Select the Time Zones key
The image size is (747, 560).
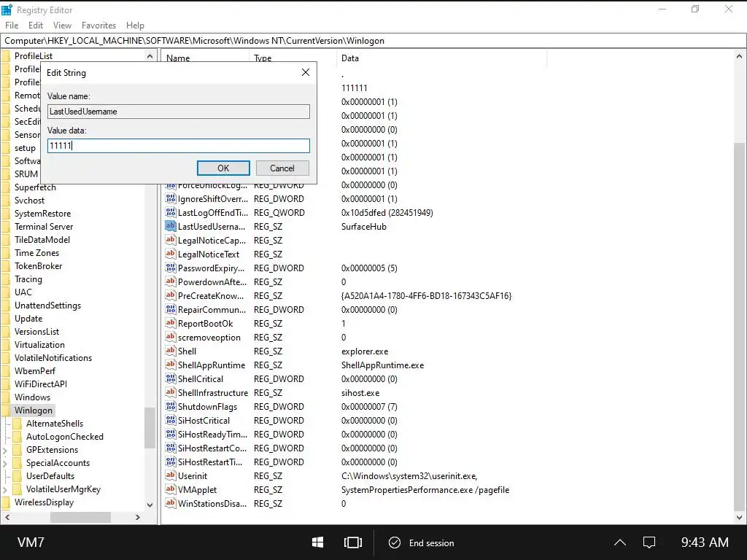click(36, 253)
